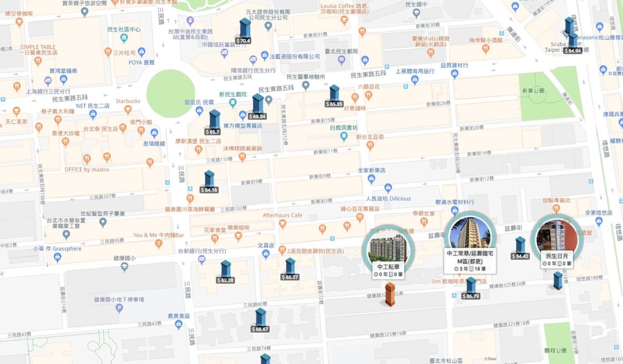Open the $65.35 building marker
Image resolution: width=623 pixels, height=364 pixels.
point(334,96)
